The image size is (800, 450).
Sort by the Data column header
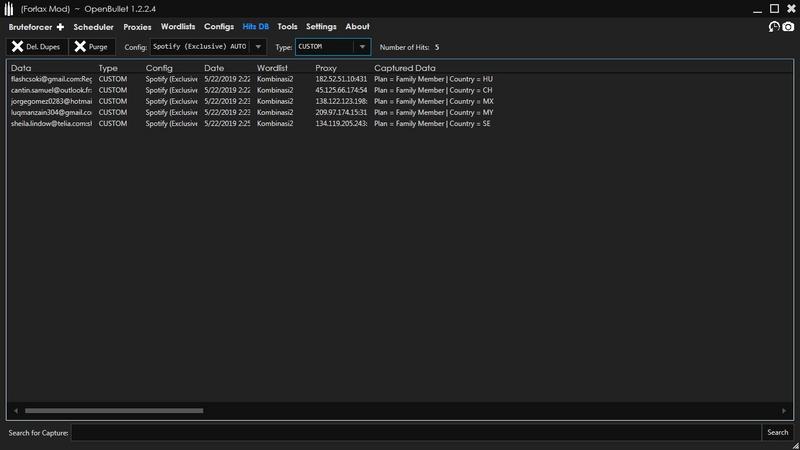[x=21, y=68]
